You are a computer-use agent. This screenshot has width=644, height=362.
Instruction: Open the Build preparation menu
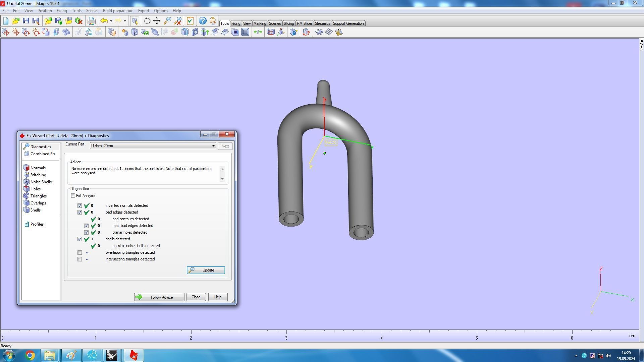(118, 11)
